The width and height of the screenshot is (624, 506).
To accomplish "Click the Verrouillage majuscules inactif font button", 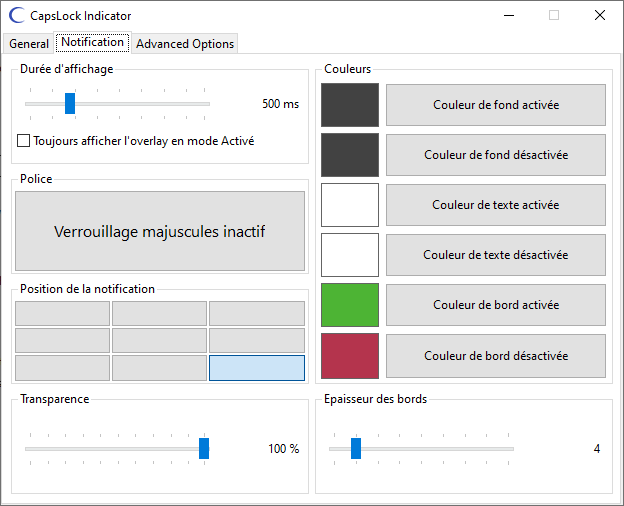I will tap(160, 231).
